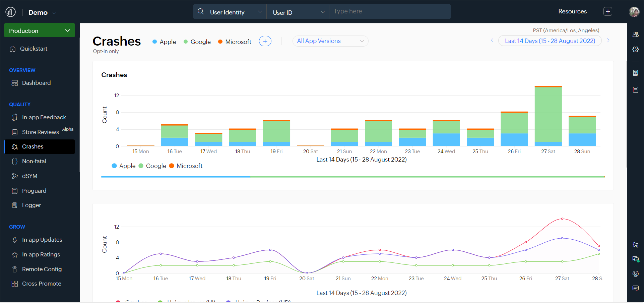Open the User ID dropdown

pos(298,12)
